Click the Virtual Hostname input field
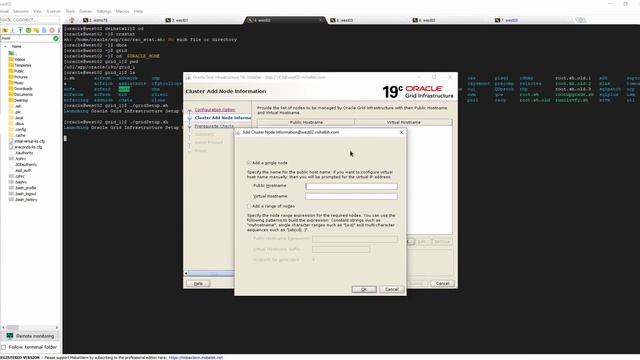Screen dimensions: 640x360 click(x=351, y=196)
